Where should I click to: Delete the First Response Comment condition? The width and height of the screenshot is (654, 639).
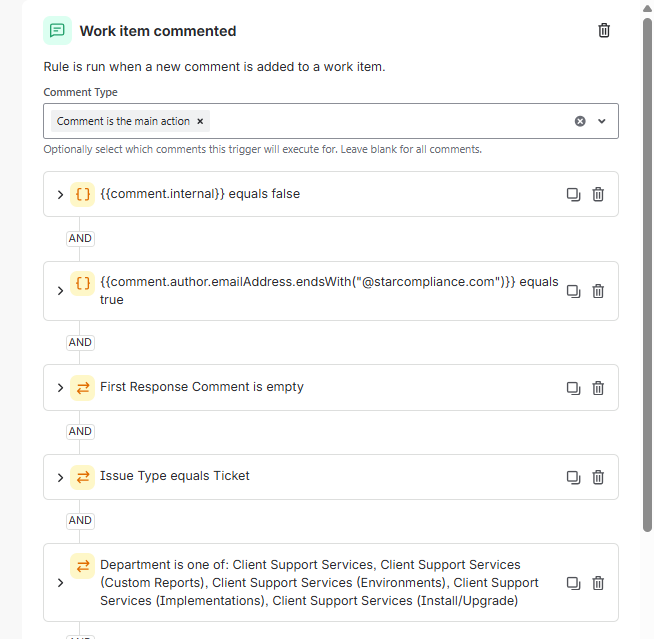598,388
